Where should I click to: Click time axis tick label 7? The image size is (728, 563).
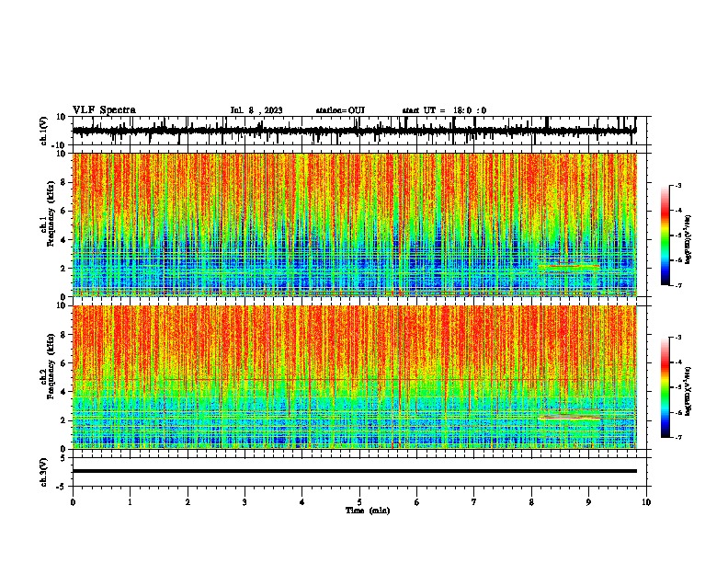[474, 502]
